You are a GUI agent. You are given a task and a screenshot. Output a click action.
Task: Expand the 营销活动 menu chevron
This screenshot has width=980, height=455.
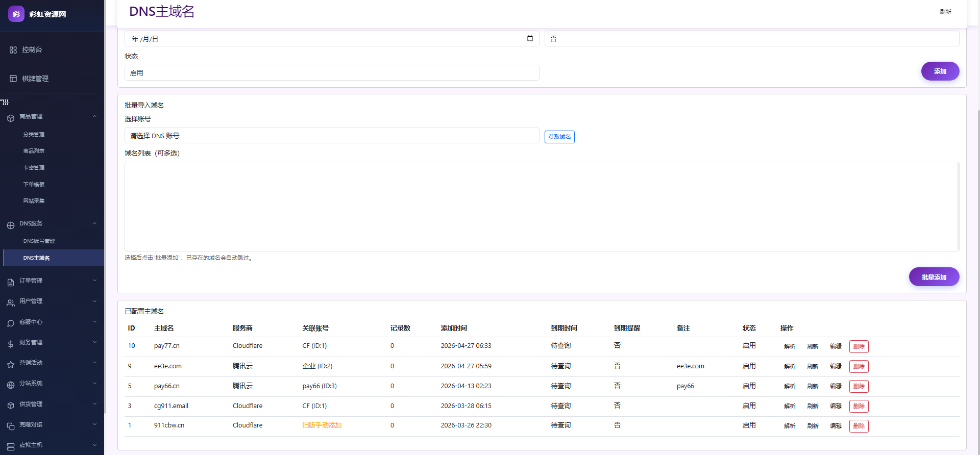94,363
